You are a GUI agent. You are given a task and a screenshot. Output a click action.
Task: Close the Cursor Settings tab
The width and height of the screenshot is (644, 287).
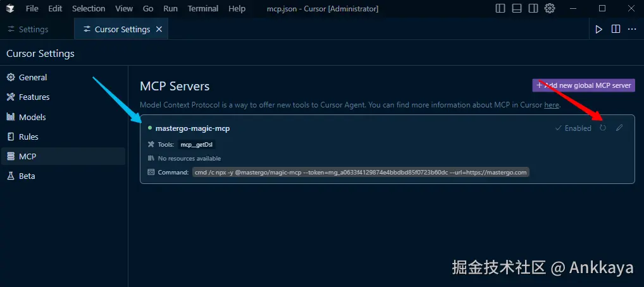(159, 29)
